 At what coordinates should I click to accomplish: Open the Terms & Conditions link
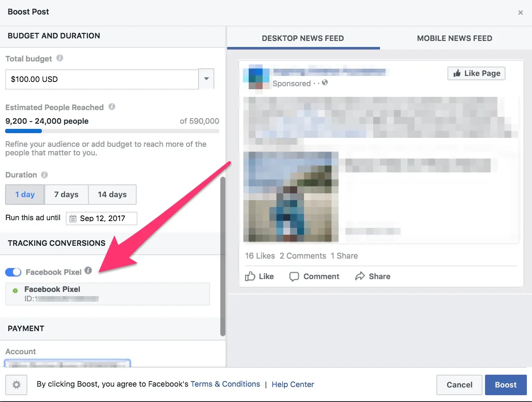(x=225, y=384)
